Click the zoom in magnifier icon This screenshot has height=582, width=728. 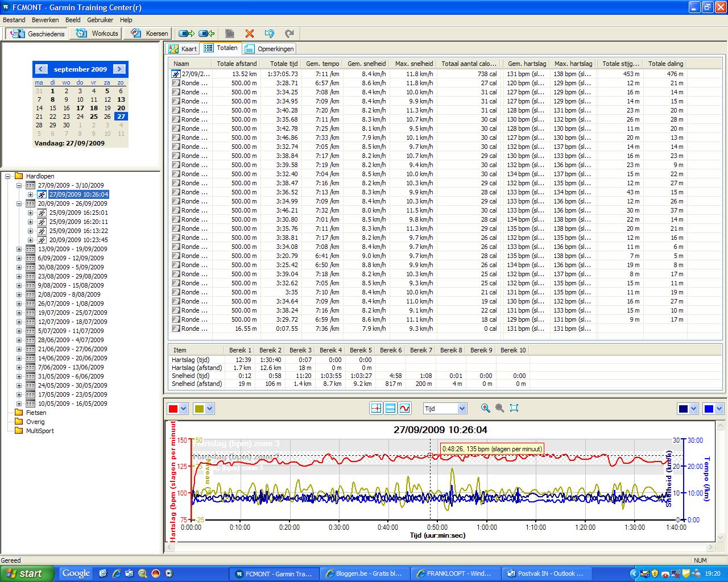(x=485, y=408)
